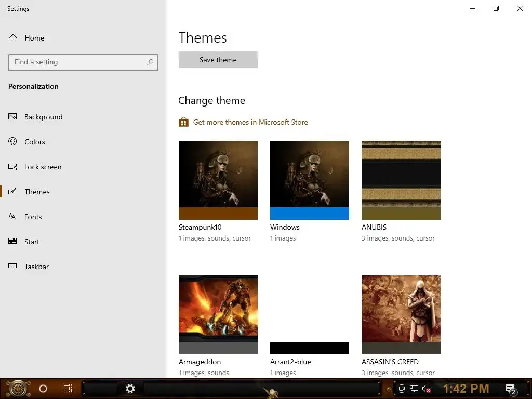This screenshot has height=399, width=532.
Task: Apply the ANUBIS theme thumbnail
Action: [401, 180]
